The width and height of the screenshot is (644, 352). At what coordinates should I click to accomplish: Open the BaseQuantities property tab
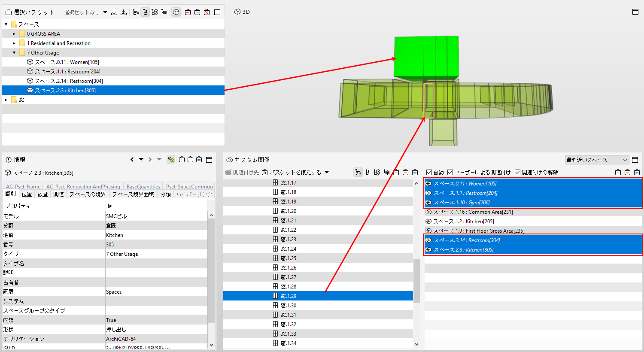point(143,187)
